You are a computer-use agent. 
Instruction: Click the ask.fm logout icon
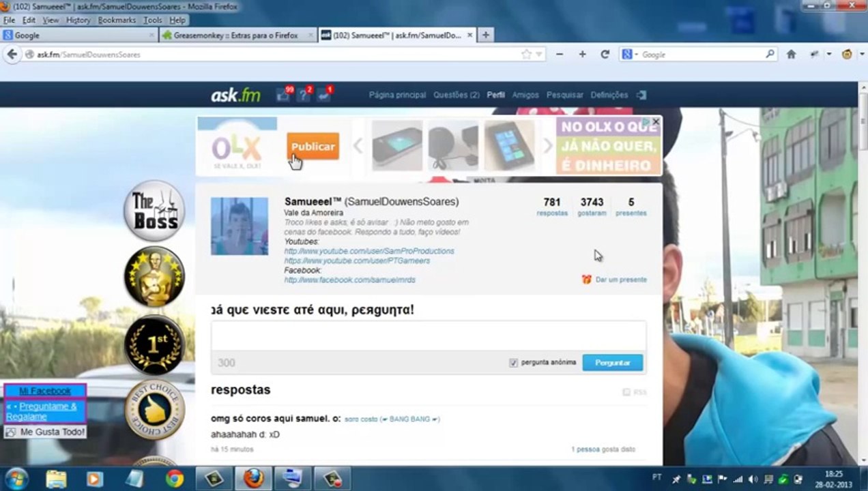(641, 95)
